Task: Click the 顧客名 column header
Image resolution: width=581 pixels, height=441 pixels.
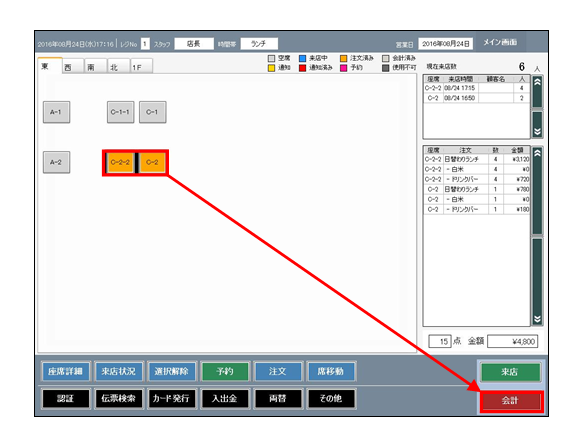Action: 496,79
